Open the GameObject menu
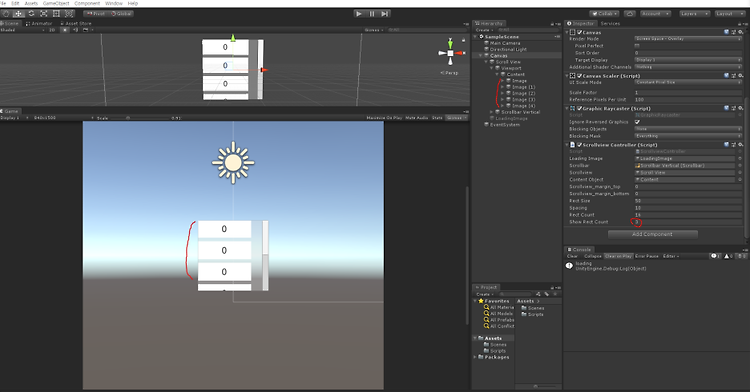 [x=56, y=3]
